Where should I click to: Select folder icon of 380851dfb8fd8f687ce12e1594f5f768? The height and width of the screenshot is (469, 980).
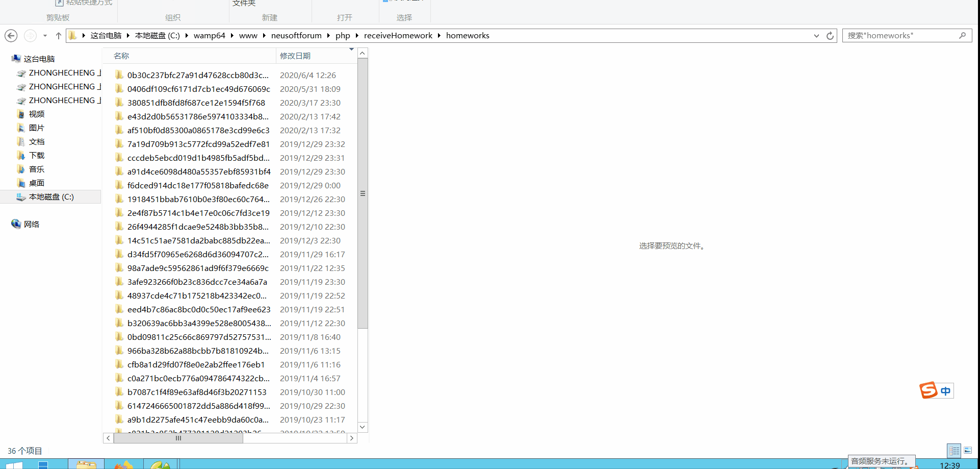point(119,103)
